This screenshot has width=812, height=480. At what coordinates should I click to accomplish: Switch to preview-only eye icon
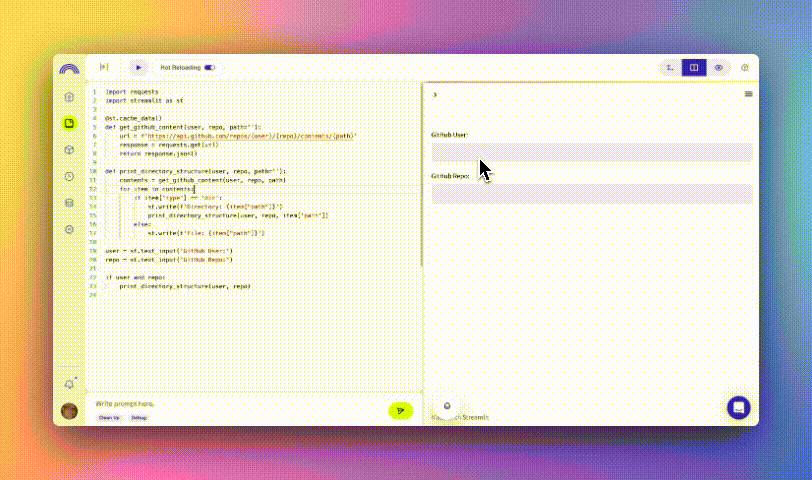[719, 67]
